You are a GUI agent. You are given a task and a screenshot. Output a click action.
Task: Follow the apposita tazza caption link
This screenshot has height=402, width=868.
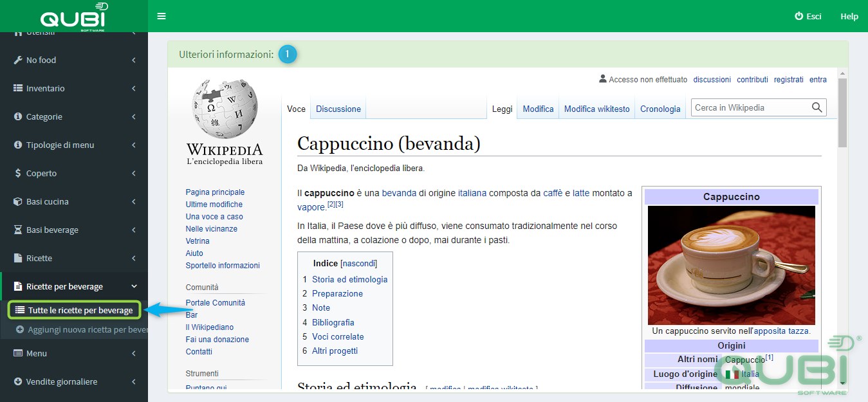pos(782,331)
